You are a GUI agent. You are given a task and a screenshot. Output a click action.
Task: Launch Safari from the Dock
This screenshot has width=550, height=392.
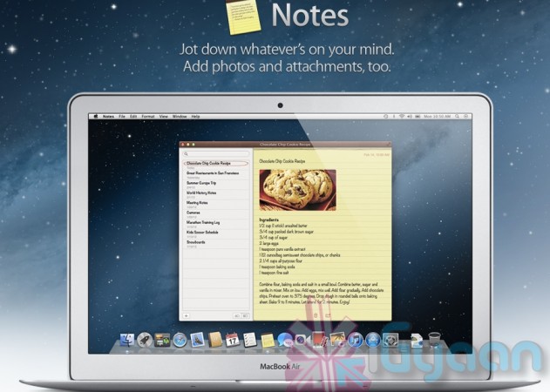coord(179,339)
